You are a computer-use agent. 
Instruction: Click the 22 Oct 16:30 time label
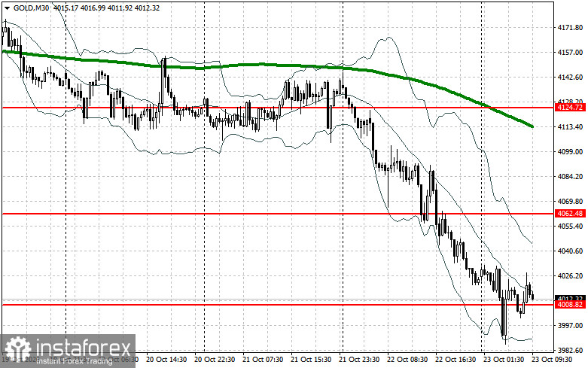455,360
